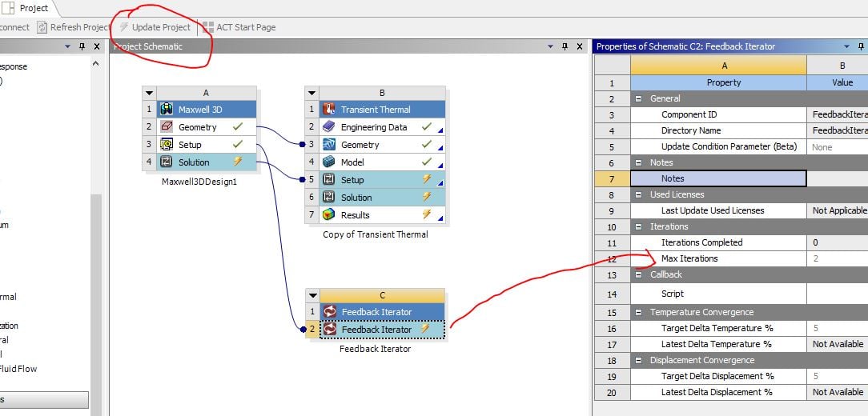Open system C dropdown menu arrow
868x416 pixels.
(312, 295)
